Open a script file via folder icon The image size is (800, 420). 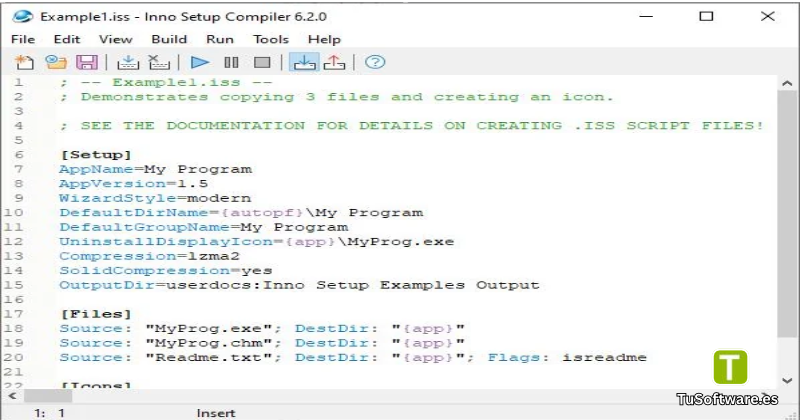click(56, 62)
